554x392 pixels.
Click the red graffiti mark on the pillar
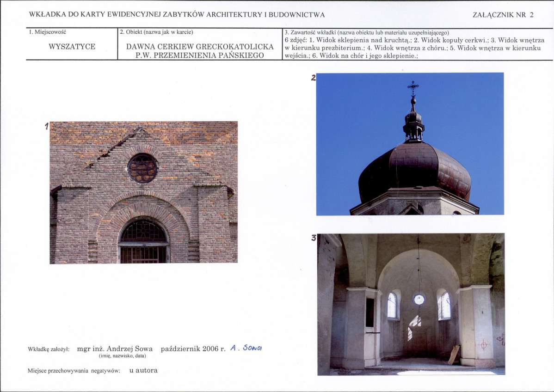(x=484, y=344)
